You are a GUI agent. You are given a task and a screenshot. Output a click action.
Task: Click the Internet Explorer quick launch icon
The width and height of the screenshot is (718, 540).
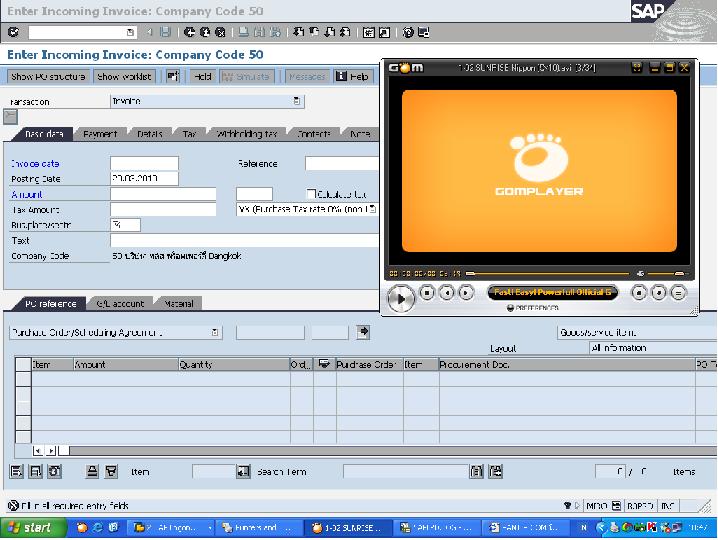tap(98, 528)
